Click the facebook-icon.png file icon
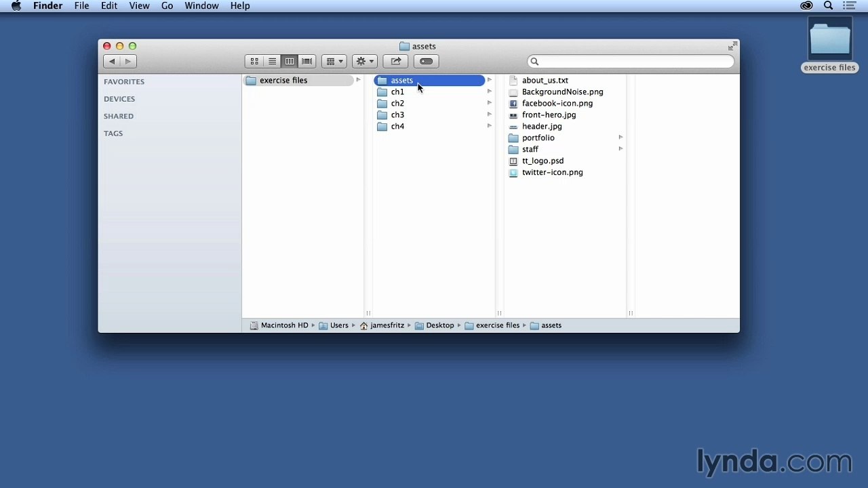This screenshot has height=488, width=868. click(x=513, y=104)
